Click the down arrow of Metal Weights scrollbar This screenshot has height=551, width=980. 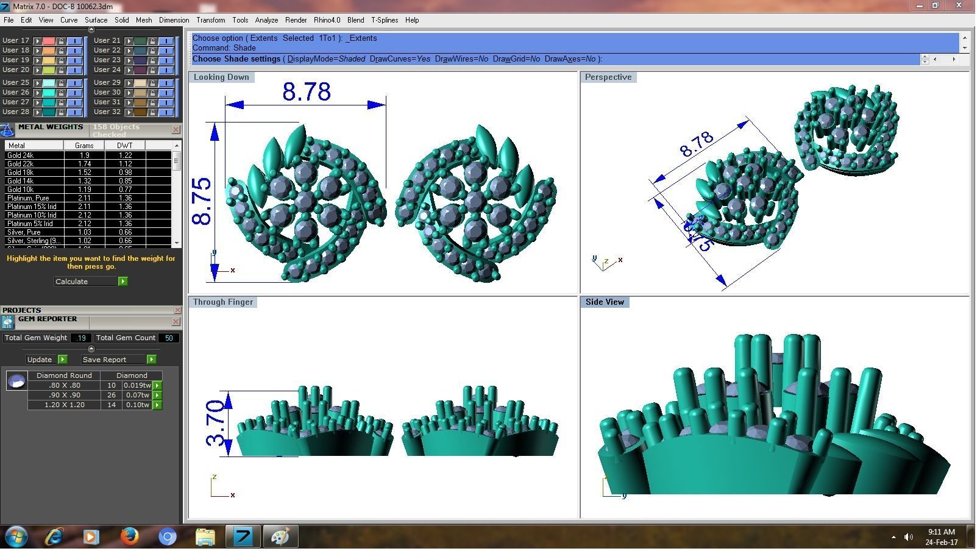point(177,244)
